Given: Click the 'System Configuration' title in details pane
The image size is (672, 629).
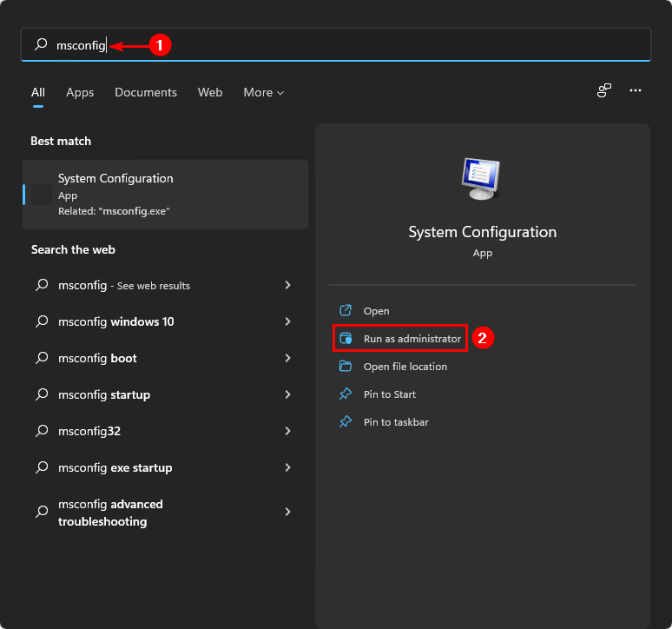Looking at the screenshot, I should point(483,232).
